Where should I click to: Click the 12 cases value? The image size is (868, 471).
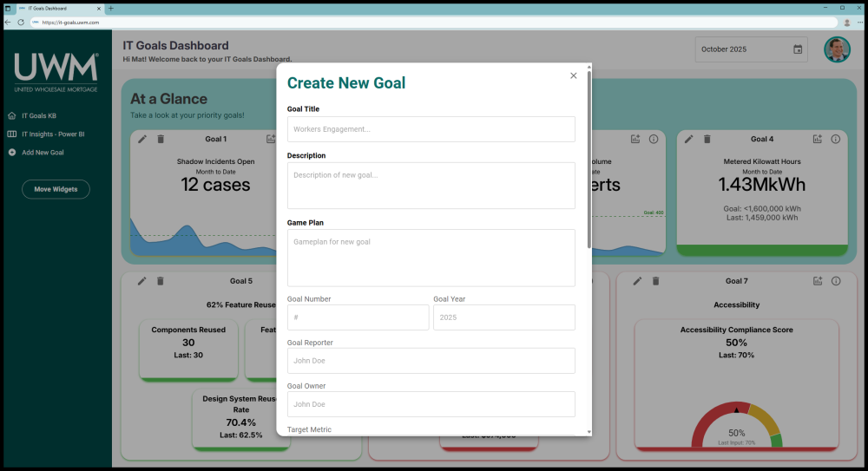[x=215, y=184]
